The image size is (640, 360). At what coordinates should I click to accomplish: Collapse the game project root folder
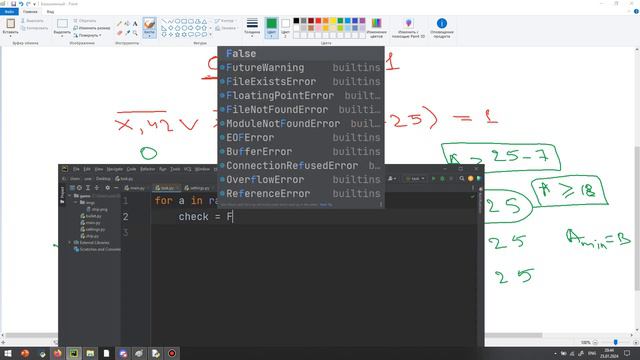point(70,196)
